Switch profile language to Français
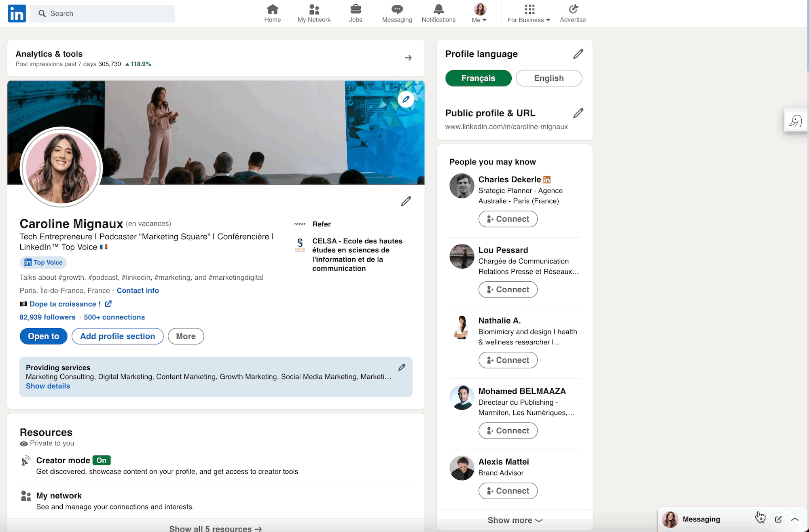 (x=478, y=78)
